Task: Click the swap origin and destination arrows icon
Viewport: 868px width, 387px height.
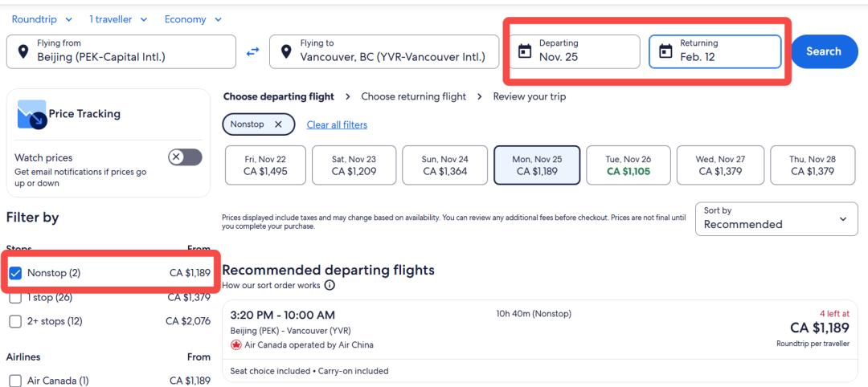Action: 252,51
